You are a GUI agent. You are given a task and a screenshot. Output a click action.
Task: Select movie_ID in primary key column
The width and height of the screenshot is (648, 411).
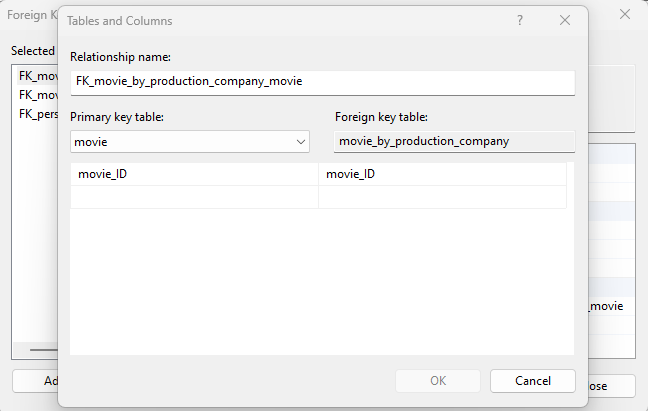(194, 174)
